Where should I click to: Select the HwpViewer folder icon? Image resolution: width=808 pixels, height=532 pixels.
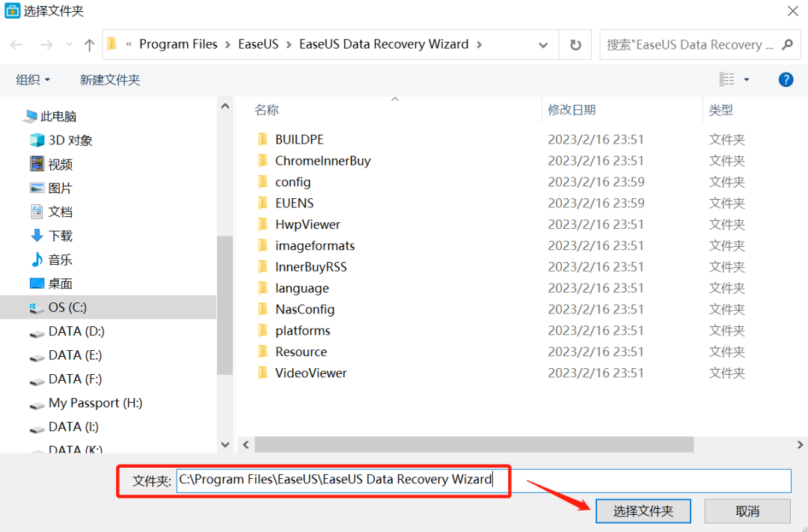(x=263, y=224)
